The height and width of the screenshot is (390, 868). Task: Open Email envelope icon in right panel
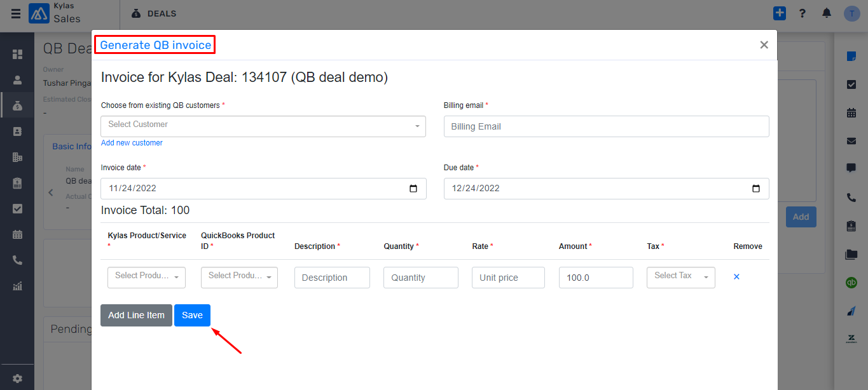coord(851,141)
